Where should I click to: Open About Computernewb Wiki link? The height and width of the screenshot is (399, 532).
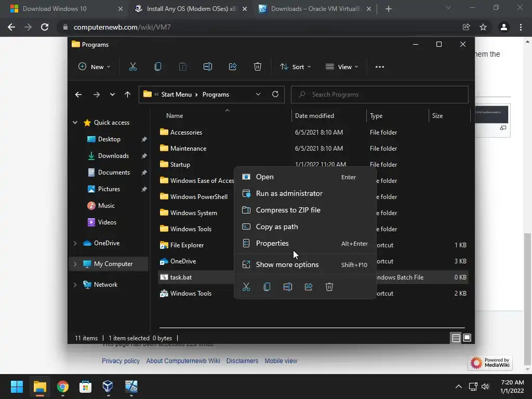(183, 361)
